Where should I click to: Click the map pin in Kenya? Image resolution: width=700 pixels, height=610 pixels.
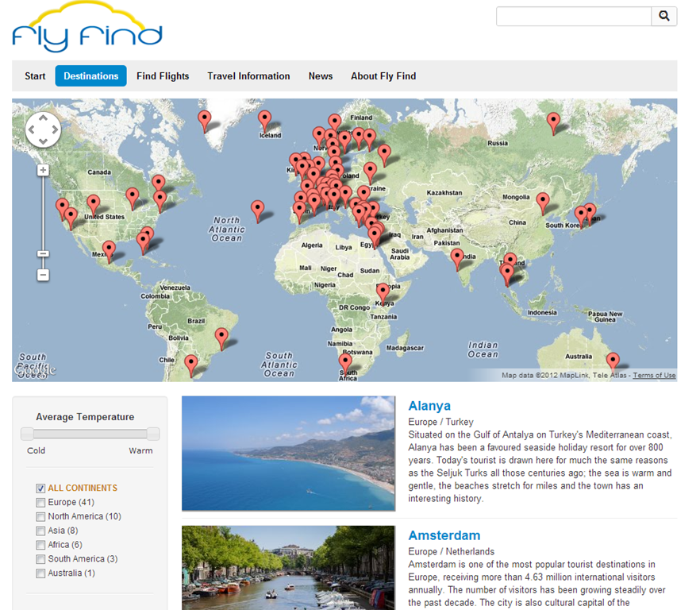coord(383,291)
